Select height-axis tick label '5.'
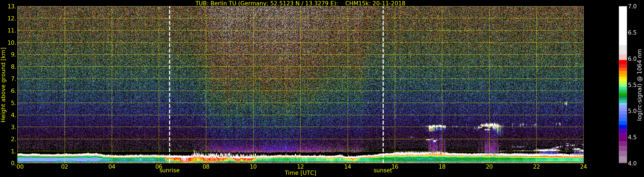This screenshot has width=644, height=177. point(14,103)
